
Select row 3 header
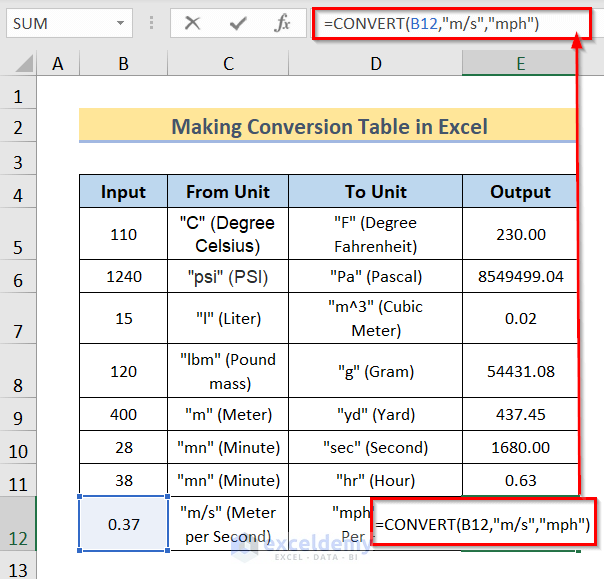click(18, 159)
